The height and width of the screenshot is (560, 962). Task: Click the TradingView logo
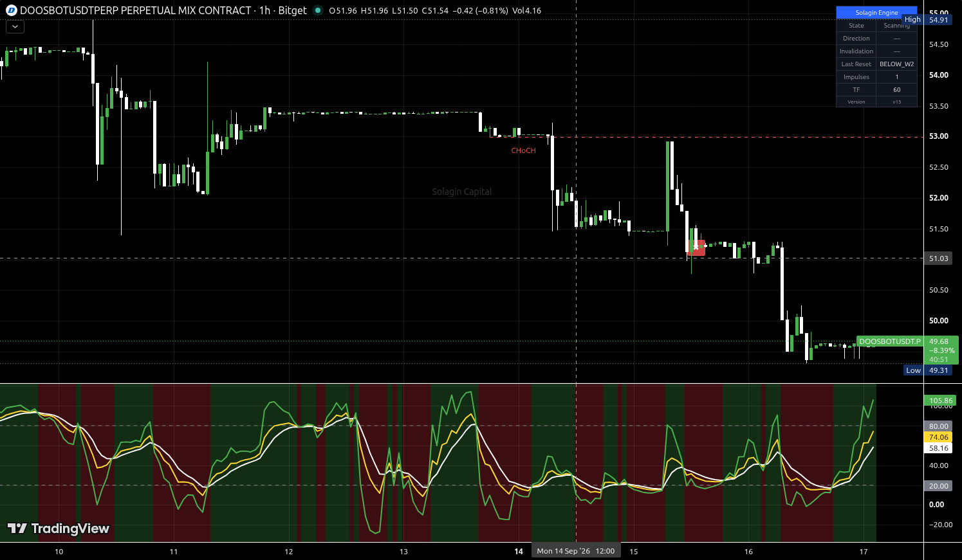pyautogui.click(x=59, y=528)
